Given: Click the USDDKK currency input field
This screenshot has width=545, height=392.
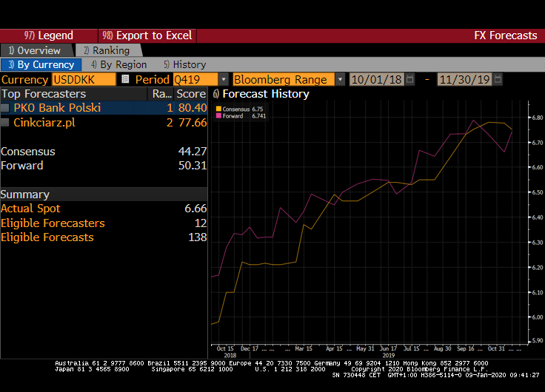Looking at the screenshot, I should (84, 79).
